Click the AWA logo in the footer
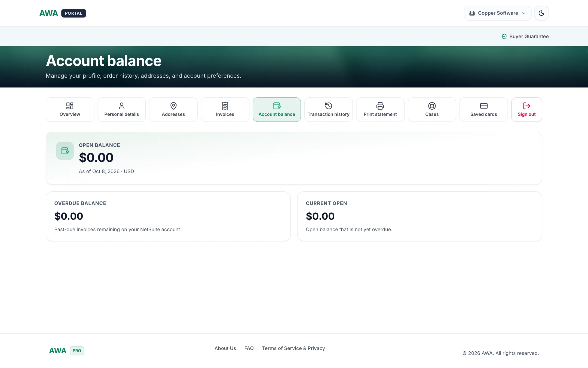Image resolution: width=588 pixels, height=368 pixels. (58, 351)
